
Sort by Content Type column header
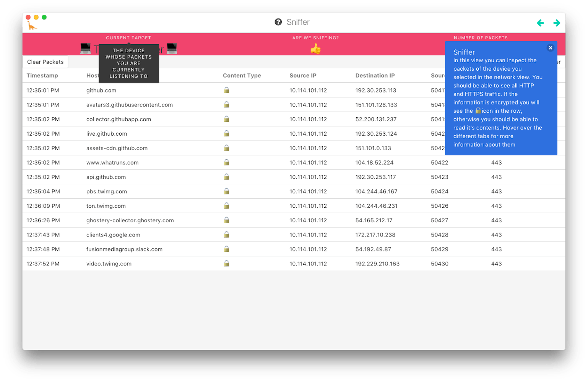coord(242,76)
